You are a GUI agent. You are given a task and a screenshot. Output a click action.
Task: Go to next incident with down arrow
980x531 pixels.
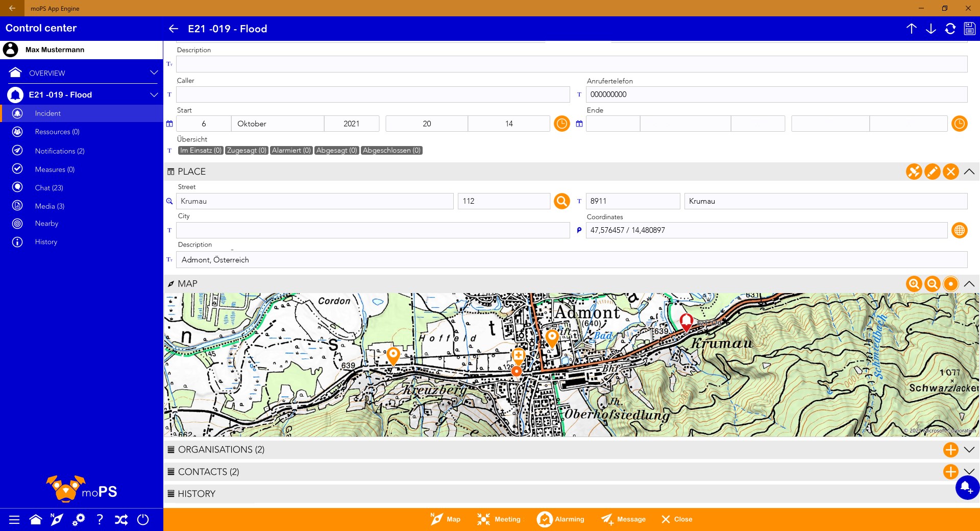[931, 29]
